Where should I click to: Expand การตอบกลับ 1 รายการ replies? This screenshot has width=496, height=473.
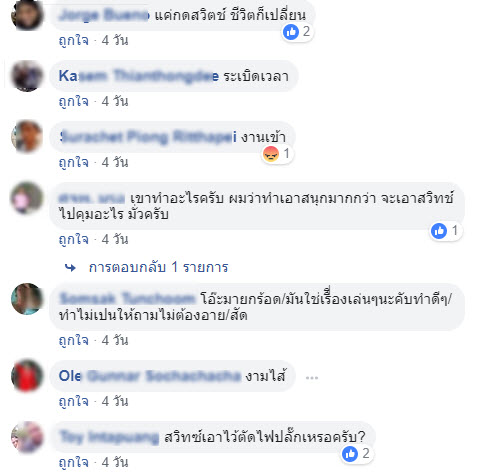(159, 267)
